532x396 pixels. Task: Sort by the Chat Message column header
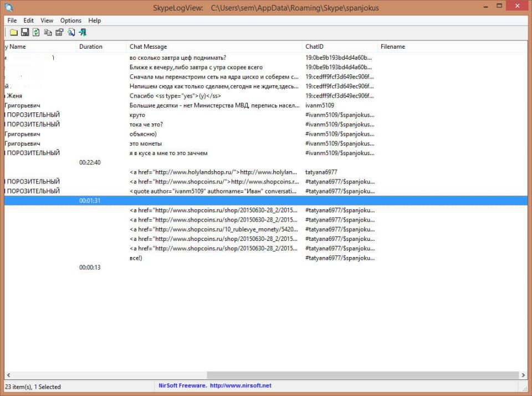pyautogui.click(x=148, y=47)
